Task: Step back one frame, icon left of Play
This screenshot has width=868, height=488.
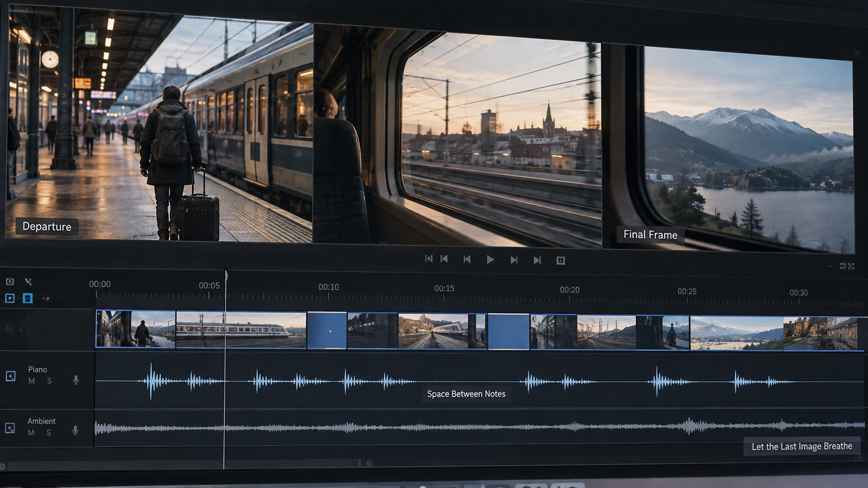Action: pyautogui.click(x=467, y=259)
